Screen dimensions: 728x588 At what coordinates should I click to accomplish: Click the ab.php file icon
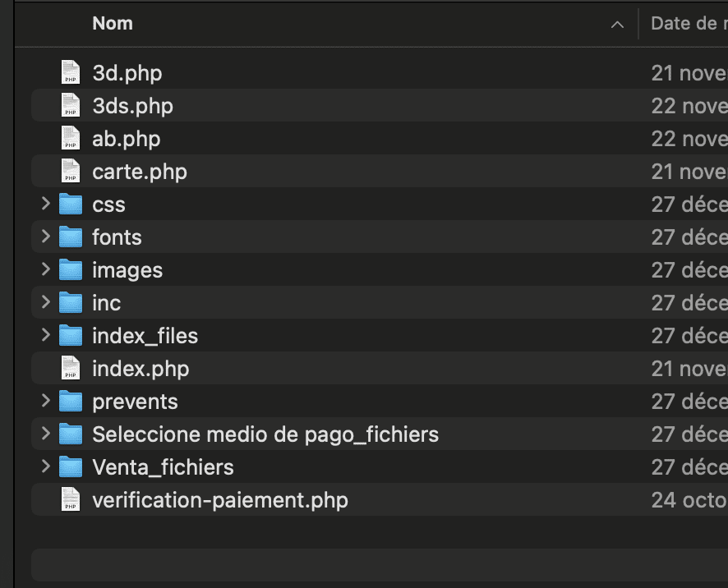[71, 139]
